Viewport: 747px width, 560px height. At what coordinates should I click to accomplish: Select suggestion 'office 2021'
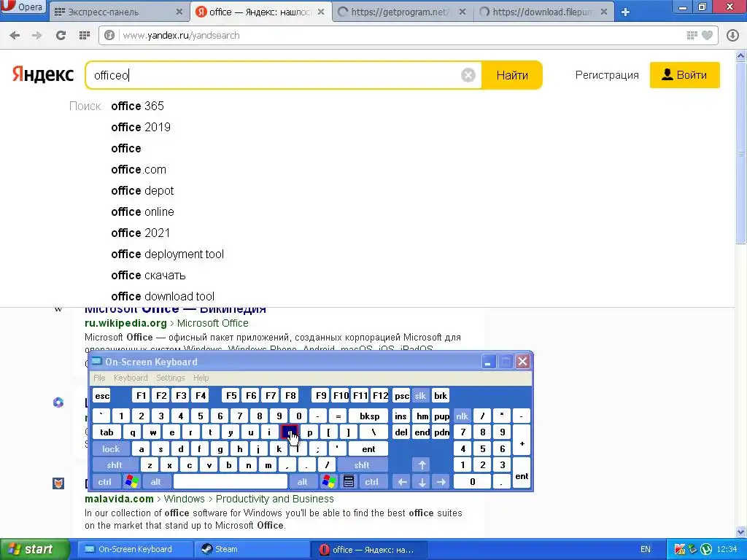point(140,233)
